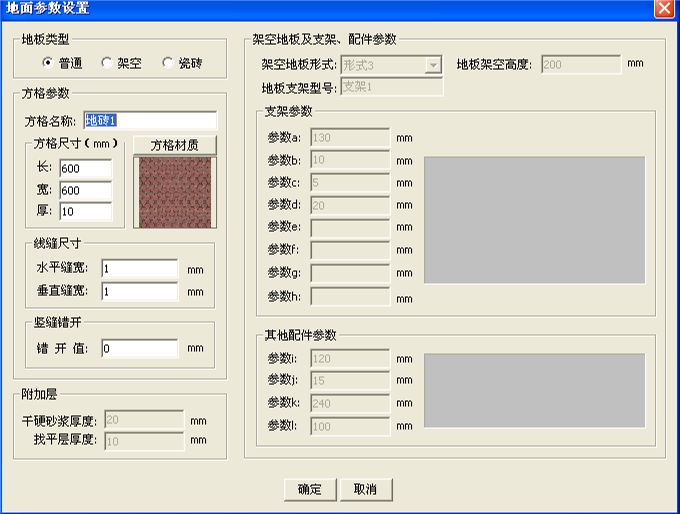Click the 参数e input field
The height and width of the screenshot is (514, 680).
350,227
